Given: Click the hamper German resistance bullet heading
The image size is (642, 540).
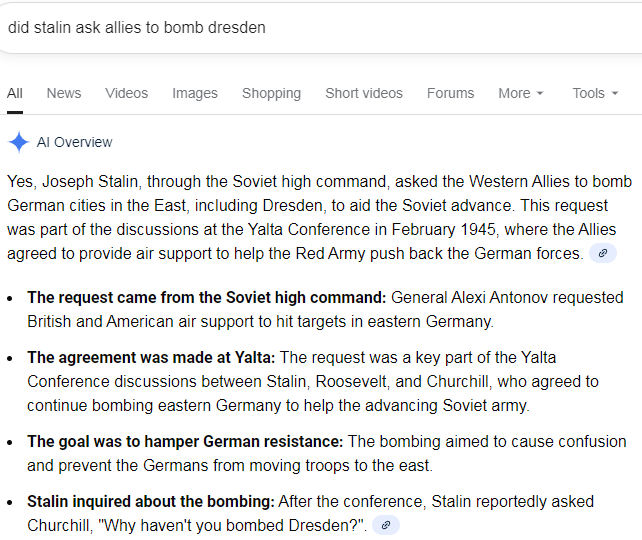Looking at the screenshot, I should tap(185, 441).
